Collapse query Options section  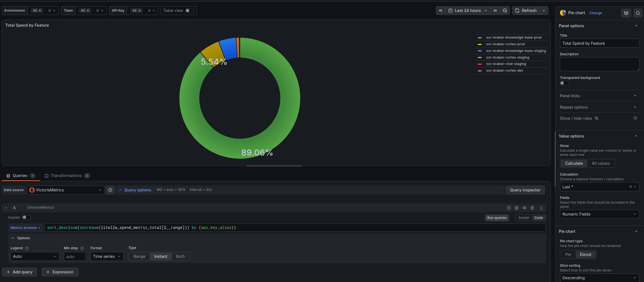pos(13,238)
